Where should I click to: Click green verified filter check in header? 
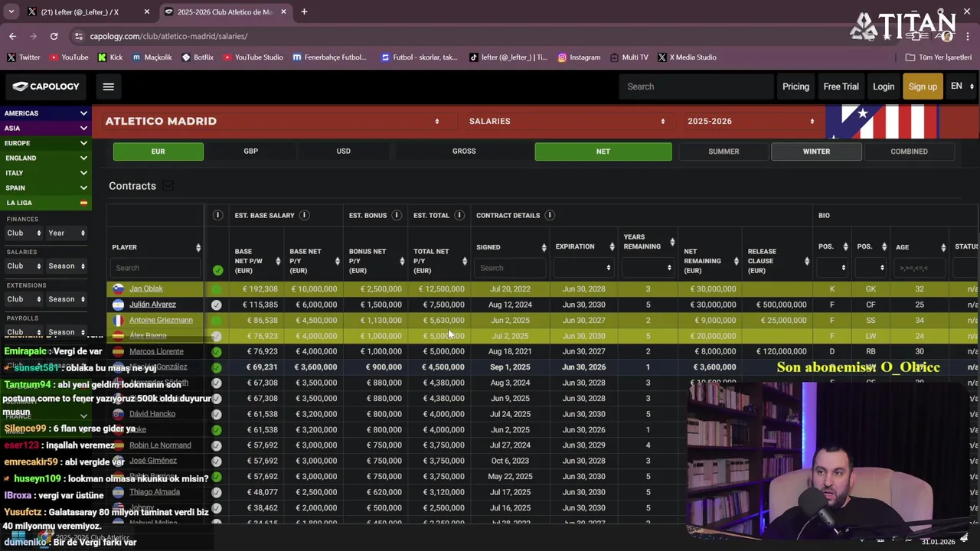tap(217, 270)
